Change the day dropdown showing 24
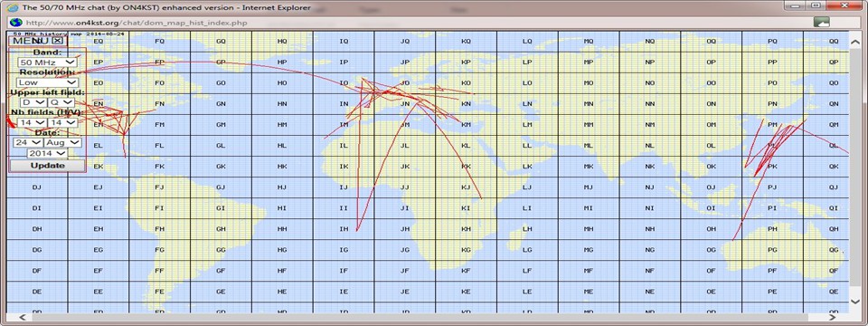Image resolution: width=868 pixels, height=326 pixels. 28,142
